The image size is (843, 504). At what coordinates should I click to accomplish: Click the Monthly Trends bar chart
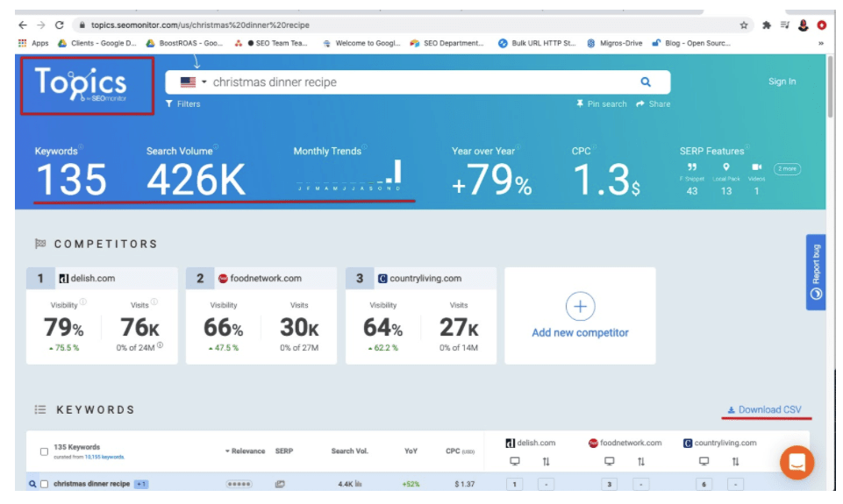(349, 174)
